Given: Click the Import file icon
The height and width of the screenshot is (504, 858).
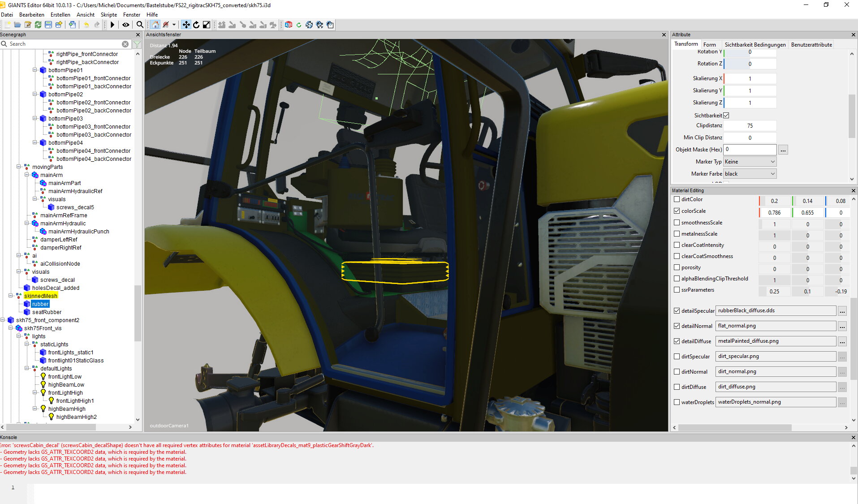Looking at the screenshot, I should click(72, 25).
